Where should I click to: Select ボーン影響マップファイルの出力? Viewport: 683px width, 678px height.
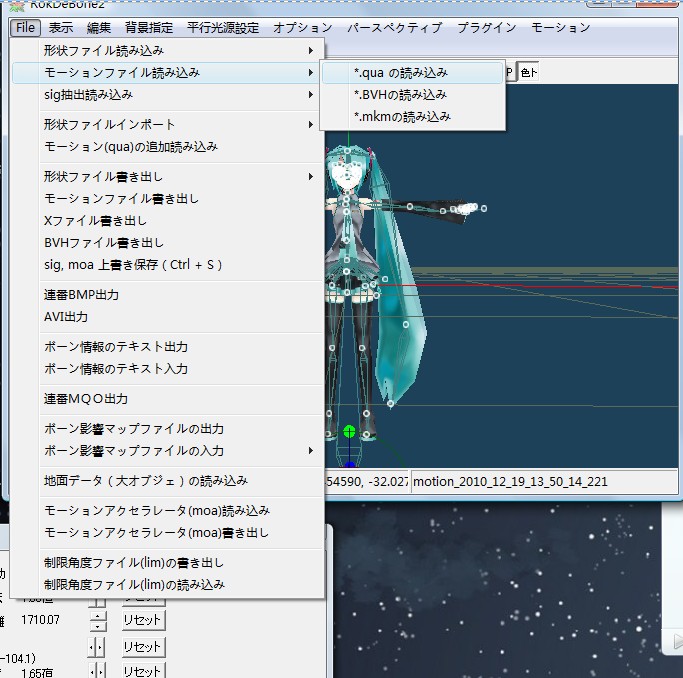168,428
